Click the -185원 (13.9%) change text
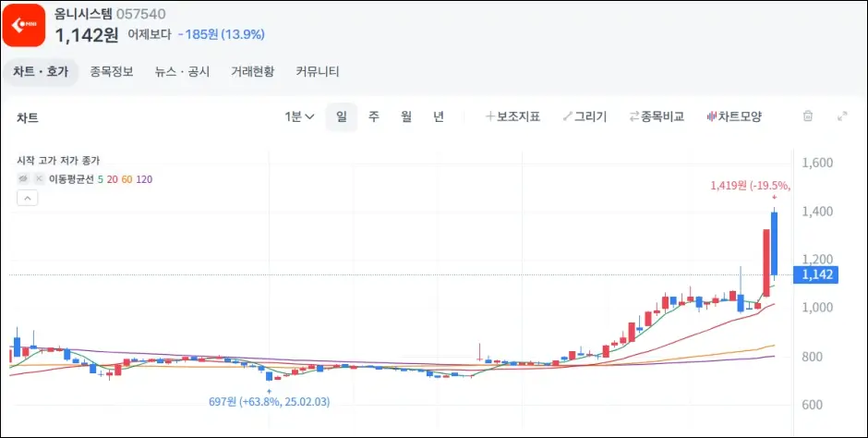The height and width of the screenshot is (438, 868). coord(222,34)
